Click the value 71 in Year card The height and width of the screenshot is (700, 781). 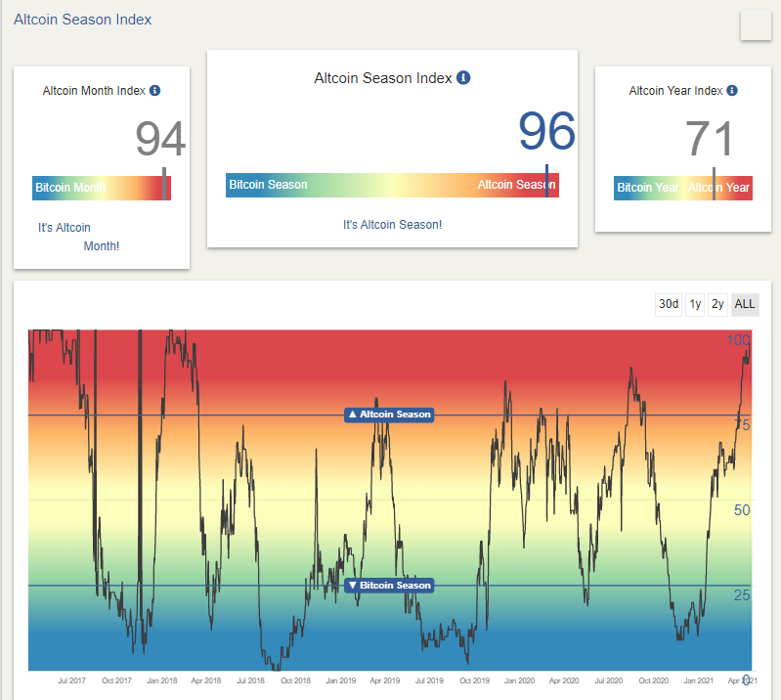[x=710, y=139]
